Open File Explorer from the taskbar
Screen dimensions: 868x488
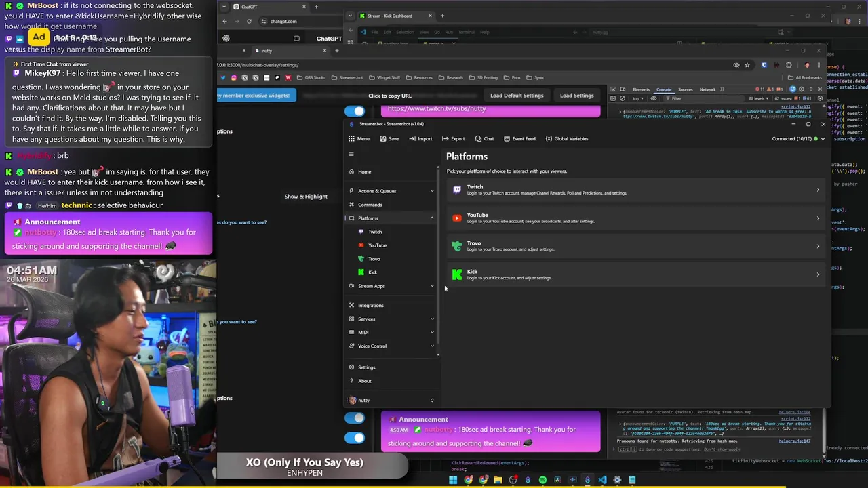coord(498,480)
